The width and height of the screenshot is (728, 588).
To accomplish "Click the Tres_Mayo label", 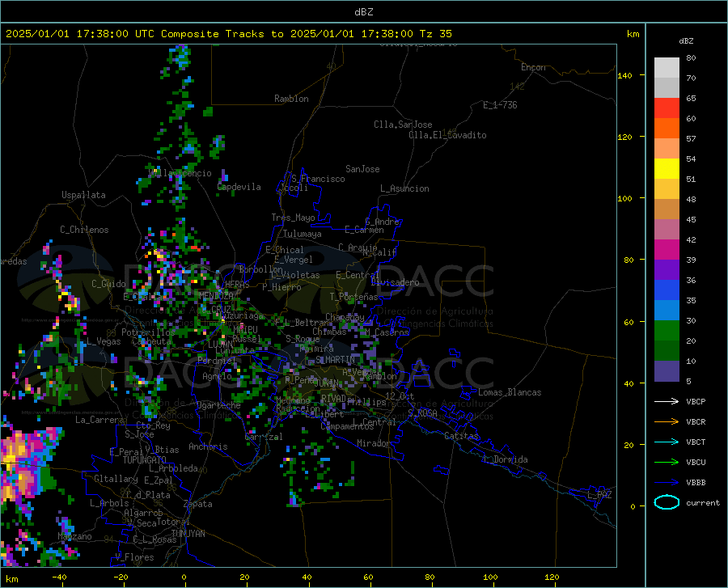I will (293, 218).
